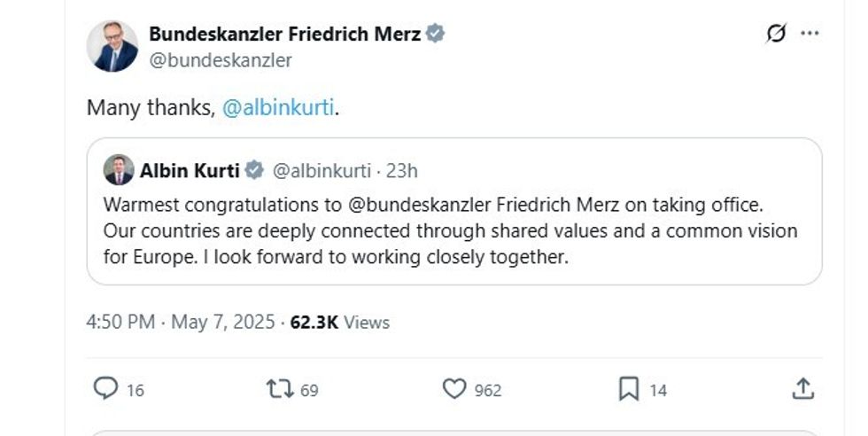Click the repost arrows icon
868x436 pixels.
(279, 388)
